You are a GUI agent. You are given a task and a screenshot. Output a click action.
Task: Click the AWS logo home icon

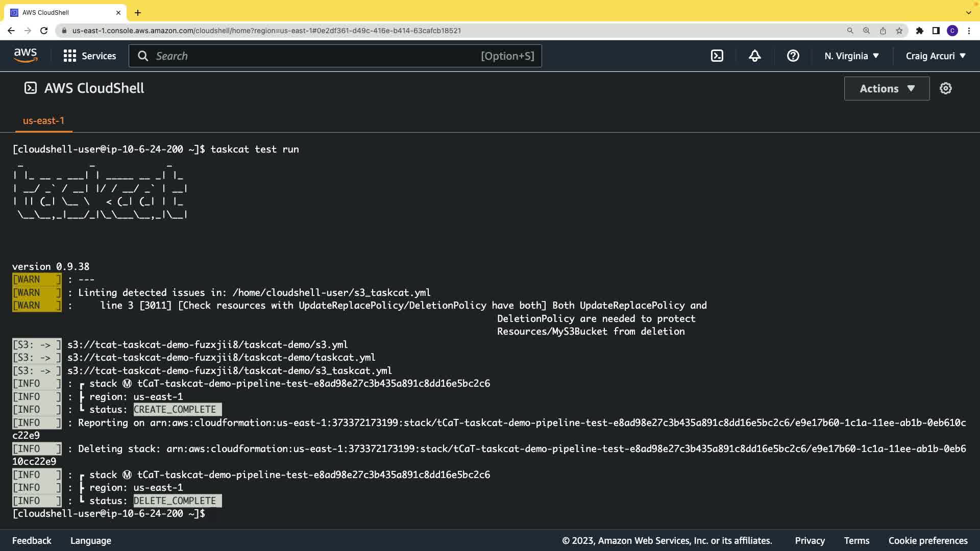tap(26, 56)
